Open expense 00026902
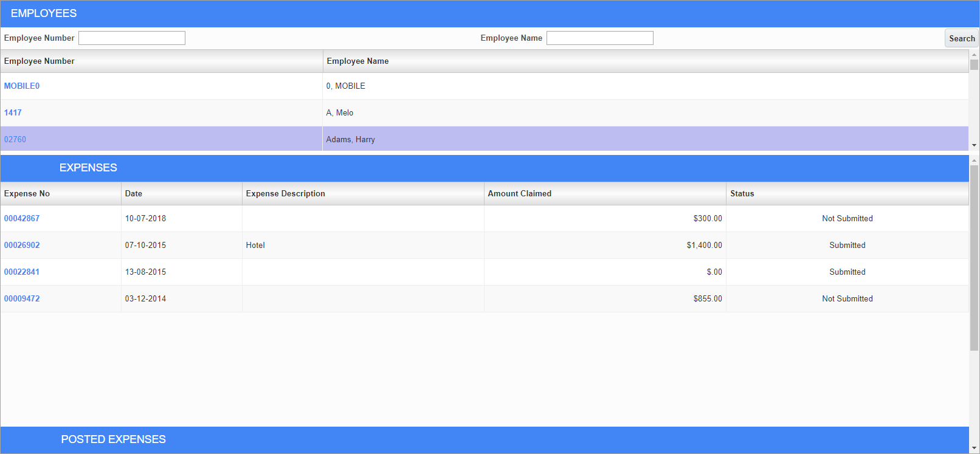This screenshot has width=980, height=454. click(x=22, y=246)
